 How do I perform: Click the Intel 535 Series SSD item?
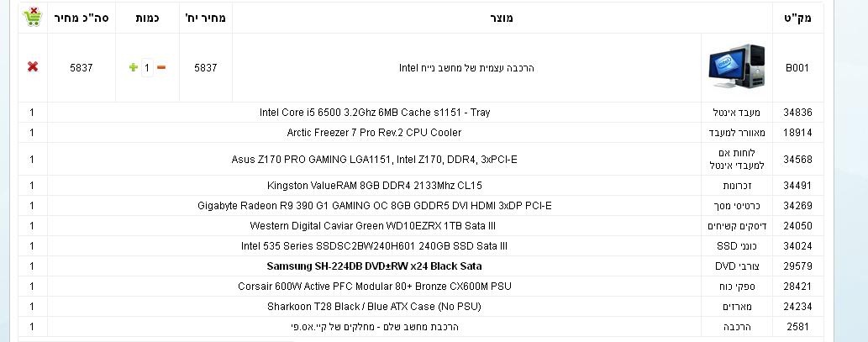tap(374, 245)
